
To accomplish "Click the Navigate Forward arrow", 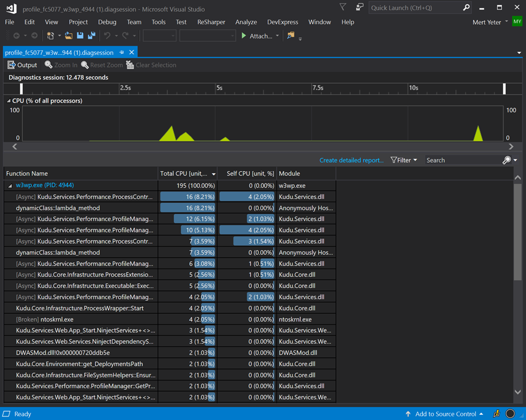I will (34, 35).
